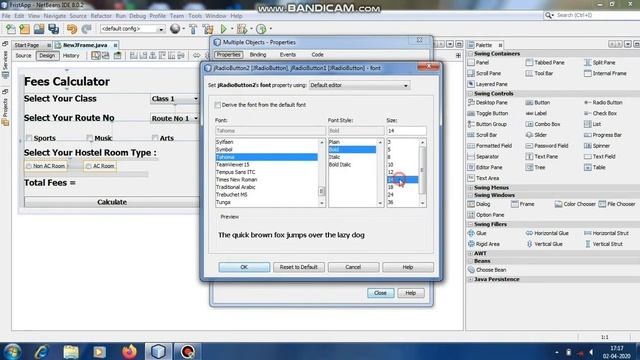Open the Refactor menu
640x360 pixels.
pyautogui.click(x=101, y=16)
